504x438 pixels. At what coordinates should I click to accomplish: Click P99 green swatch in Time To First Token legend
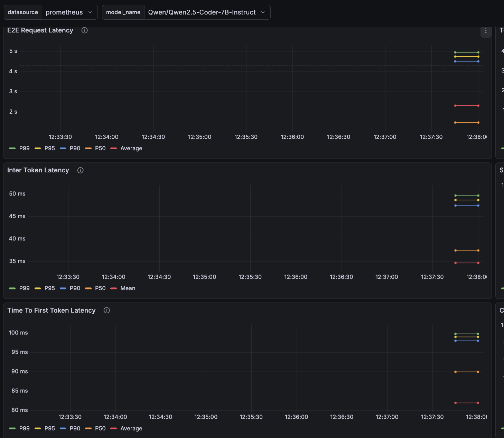click(12, 428)
